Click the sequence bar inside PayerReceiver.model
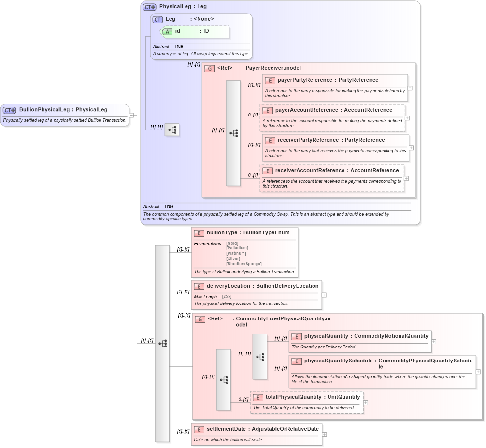Viewport: 486px width, 448px height. (x=233, y=133)
